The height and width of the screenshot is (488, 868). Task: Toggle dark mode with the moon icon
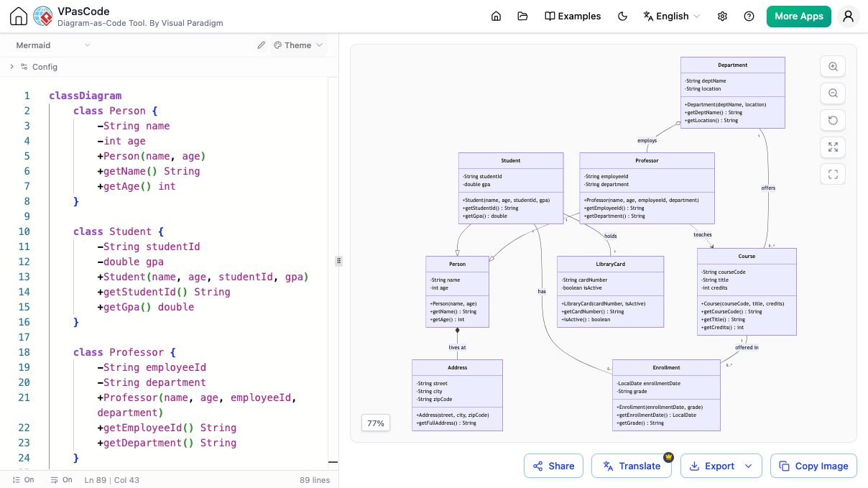(623, 17)
